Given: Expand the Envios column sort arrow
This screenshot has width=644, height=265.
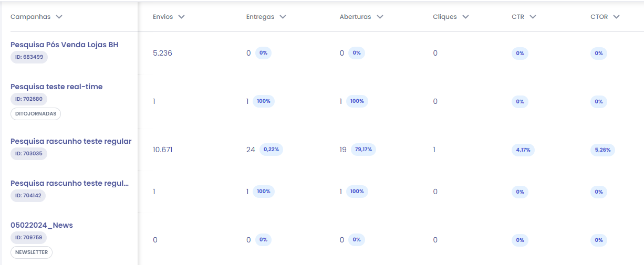Looking at the screenshot, I should (x=182, y=17).
